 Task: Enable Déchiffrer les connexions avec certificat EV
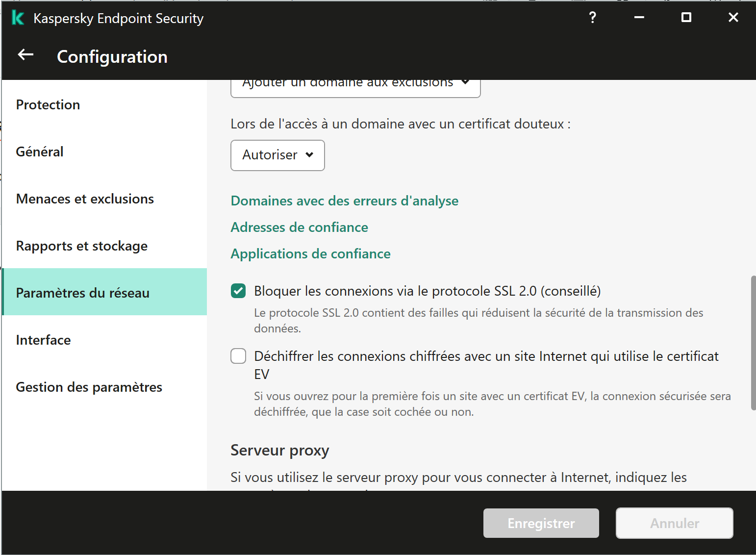[238, 356]
